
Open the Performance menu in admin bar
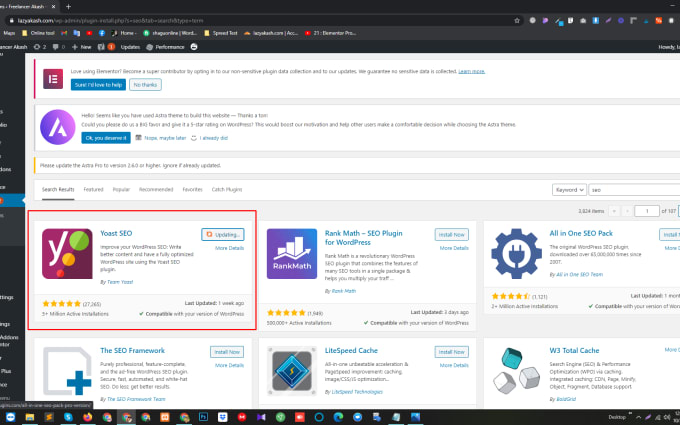(x=165, y=47)
